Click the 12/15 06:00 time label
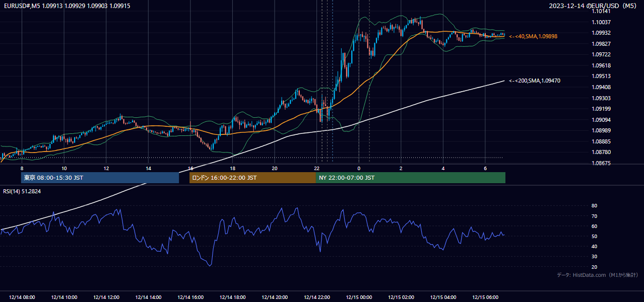Image resolution: width=644 pixels, height=302 pixels. pos(485,297)
